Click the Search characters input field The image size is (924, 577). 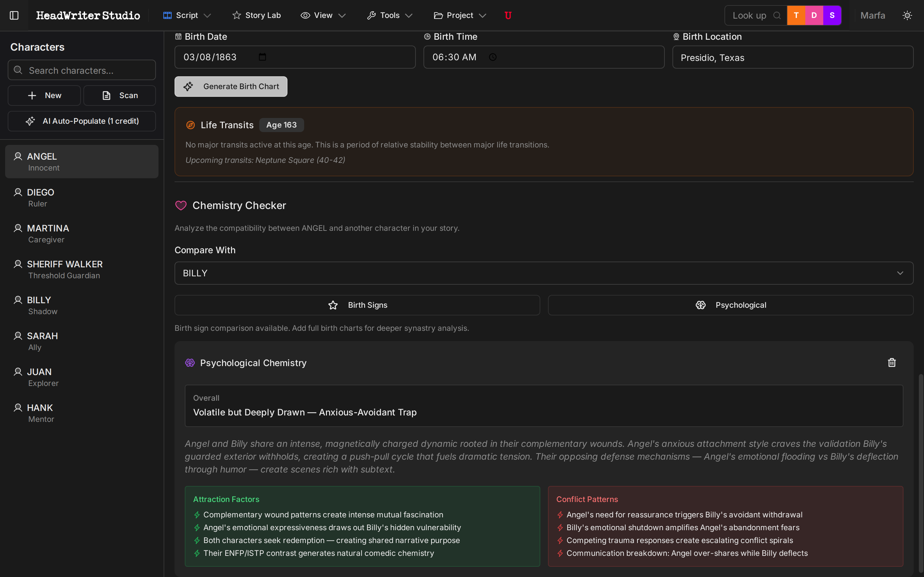[82, 70]
